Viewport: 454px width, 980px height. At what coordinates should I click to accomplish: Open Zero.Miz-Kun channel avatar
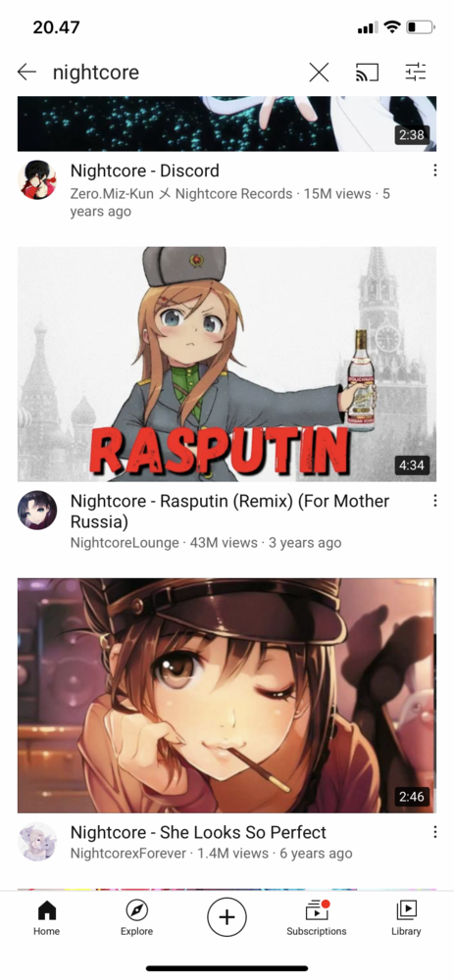click(37, 180)
